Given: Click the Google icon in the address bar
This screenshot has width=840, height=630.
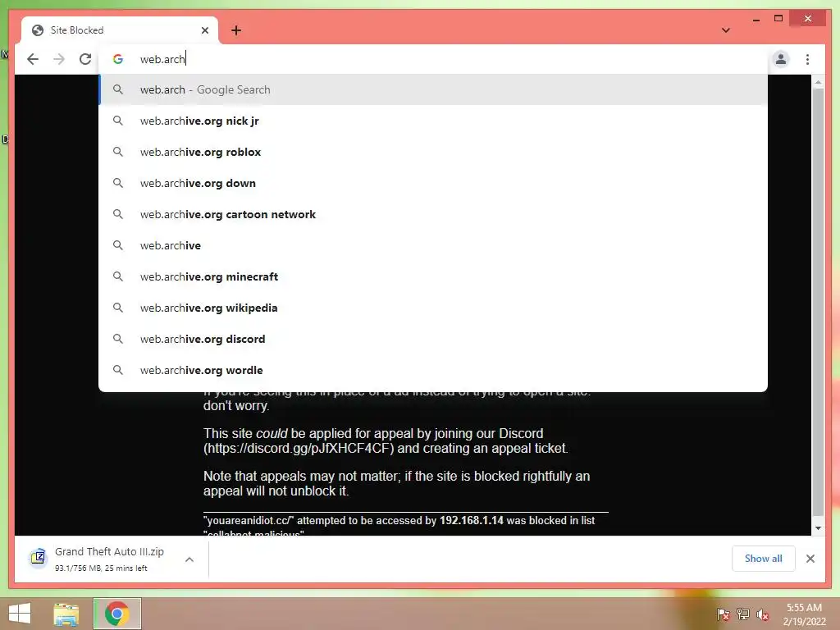Looking at the screenshot, I should click(x=118, y=59).
